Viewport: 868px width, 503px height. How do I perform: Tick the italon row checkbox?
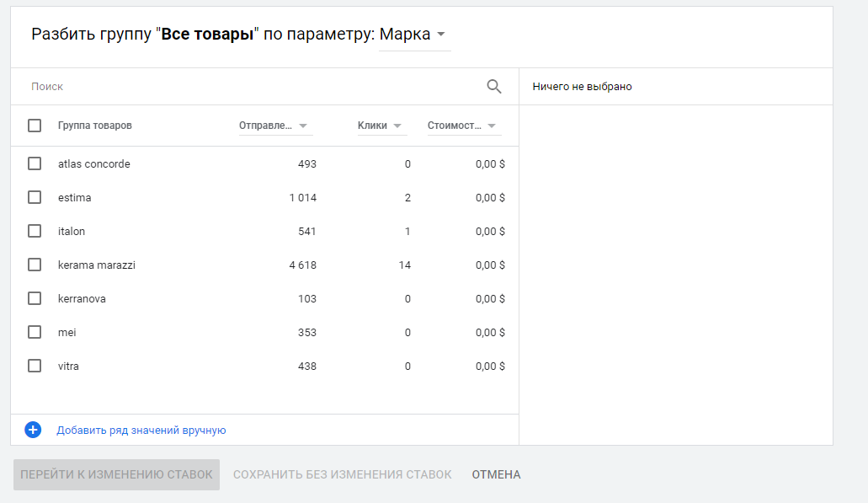[35, 231]
